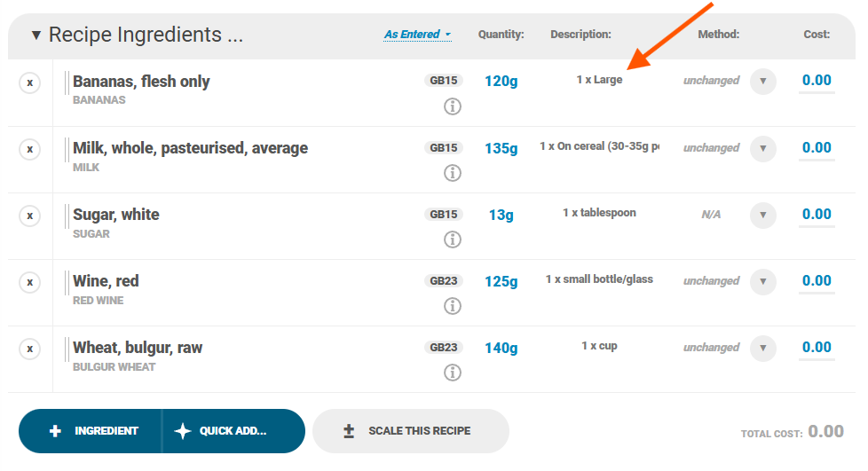The height and width of the screenshot is (471, 868).
Task: Change the 125g quantity for Wine
Action: pos(501,281)
